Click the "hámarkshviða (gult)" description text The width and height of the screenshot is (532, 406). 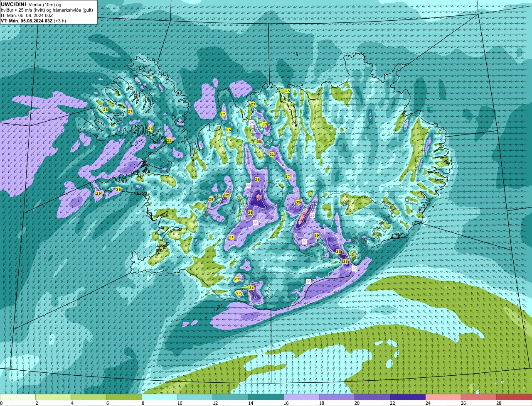point(73,10)
